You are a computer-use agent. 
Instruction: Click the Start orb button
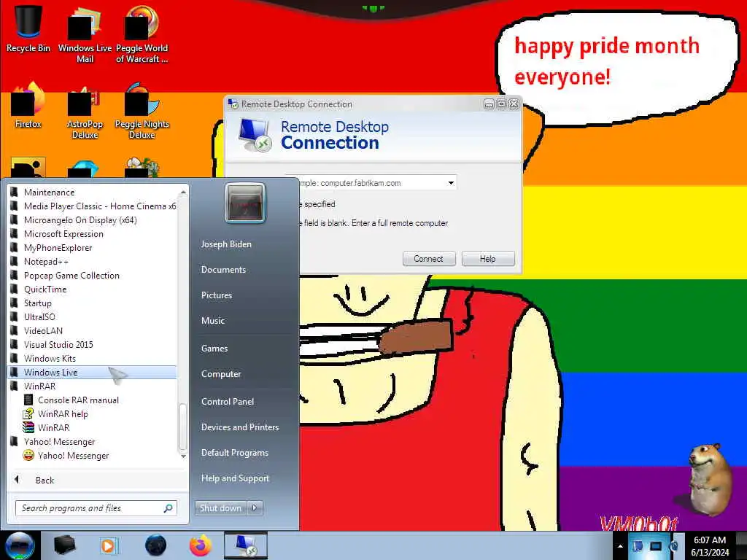coord(20,545)
